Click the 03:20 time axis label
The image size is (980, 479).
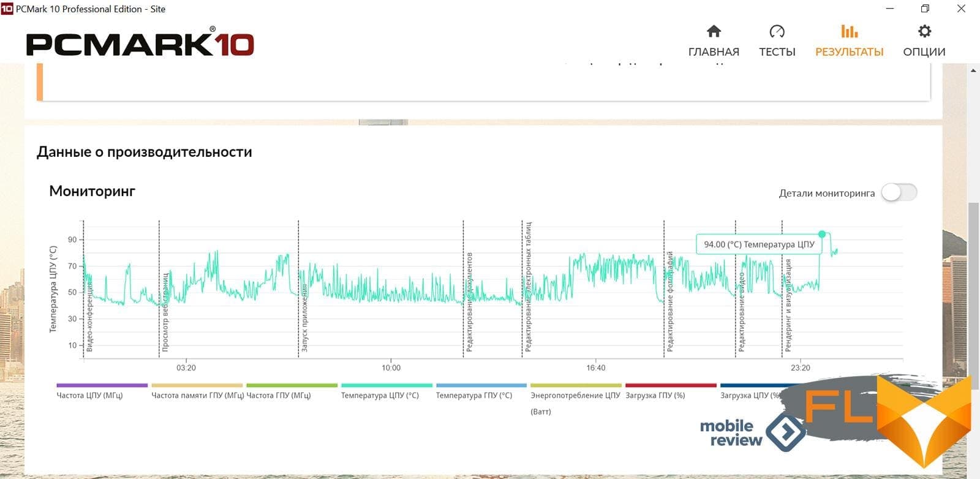click(x=186, y=368)
